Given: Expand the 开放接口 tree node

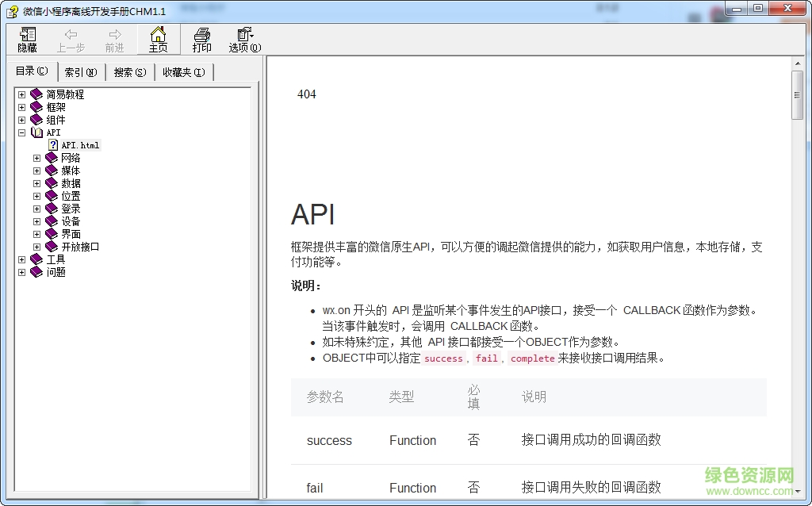Looking at the screenshot, I should (36, 247).
